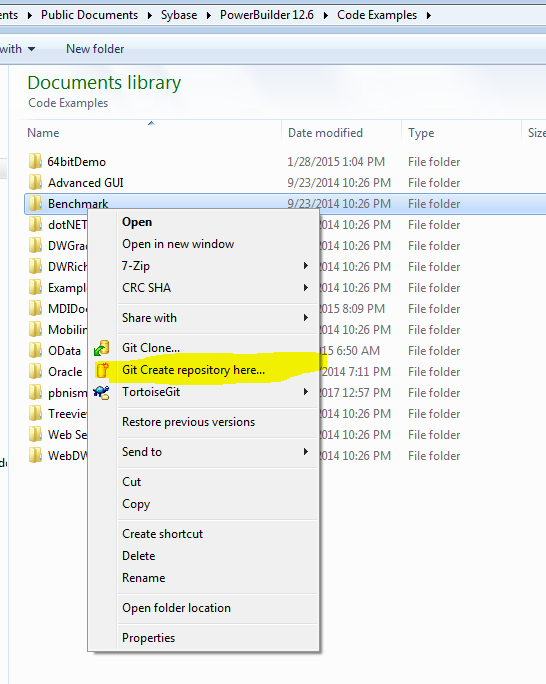
Task: Go to Code Examples breadcrumb
Action: pos(377,15)
